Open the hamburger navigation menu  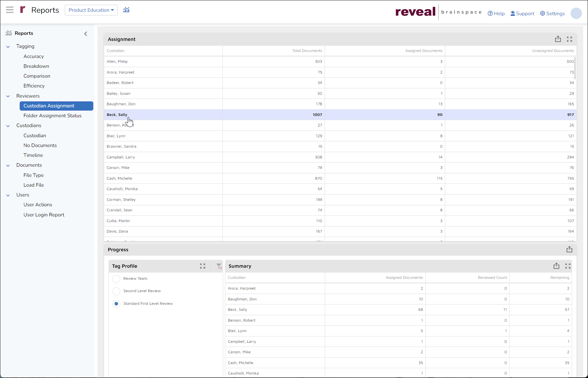click(10, 10)
